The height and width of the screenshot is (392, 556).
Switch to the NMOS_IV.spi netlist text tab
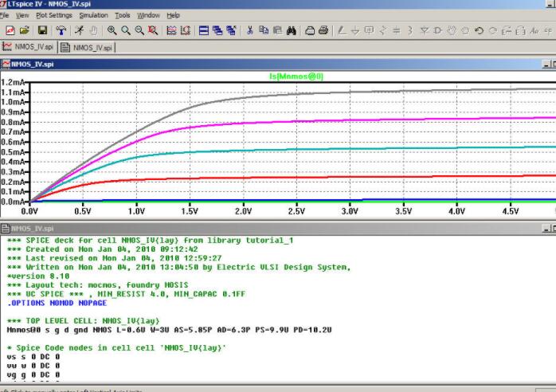[88, 47]
